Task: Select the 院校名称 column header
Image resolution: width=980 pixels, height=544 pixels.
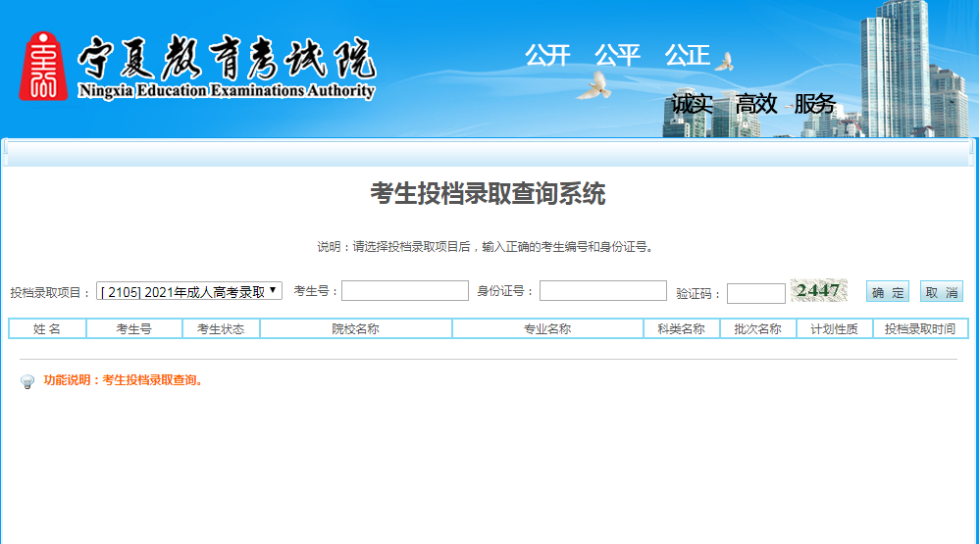Action: (355, 329)
